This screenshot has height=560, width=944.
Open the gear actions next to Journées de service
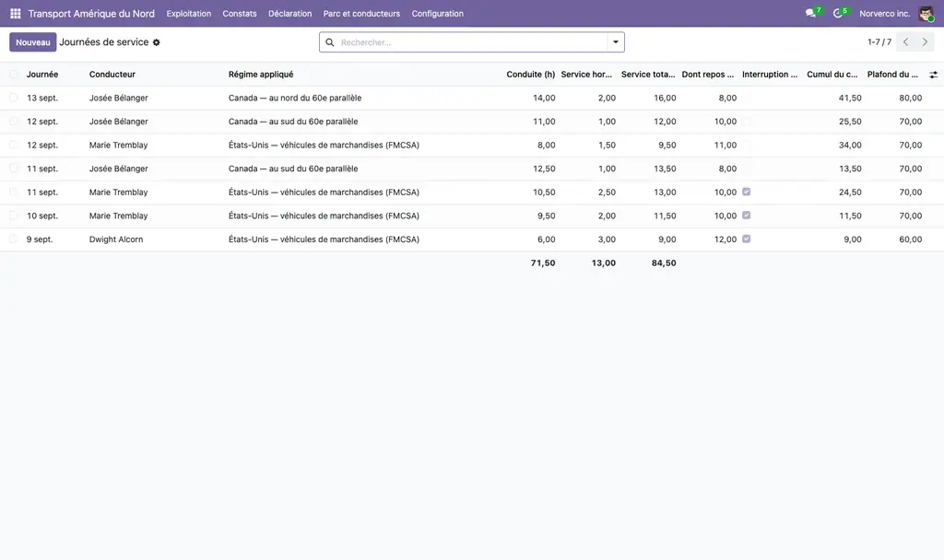[x=157, y=42]
